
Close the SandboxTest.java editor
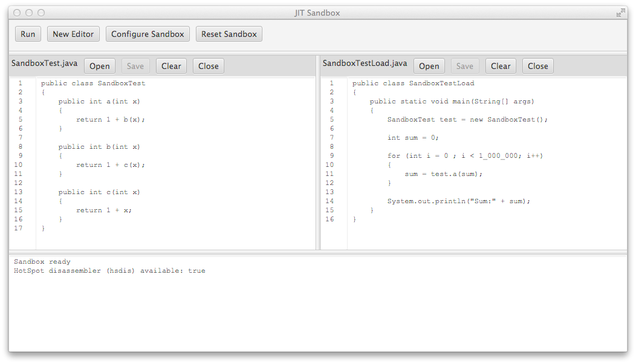[x=208, y=65]
